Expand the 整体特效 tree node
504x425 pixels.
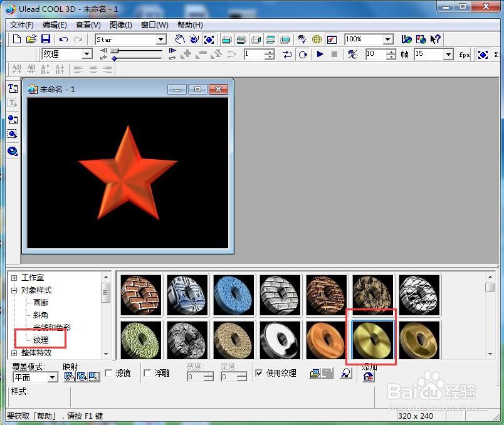point(14,353)
